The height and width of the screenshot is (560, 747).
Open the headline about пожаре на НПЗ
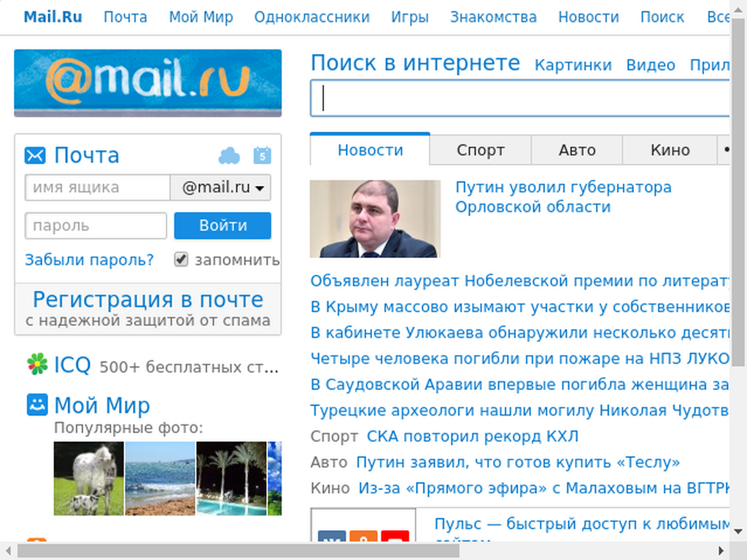click(x=519, y=358)
